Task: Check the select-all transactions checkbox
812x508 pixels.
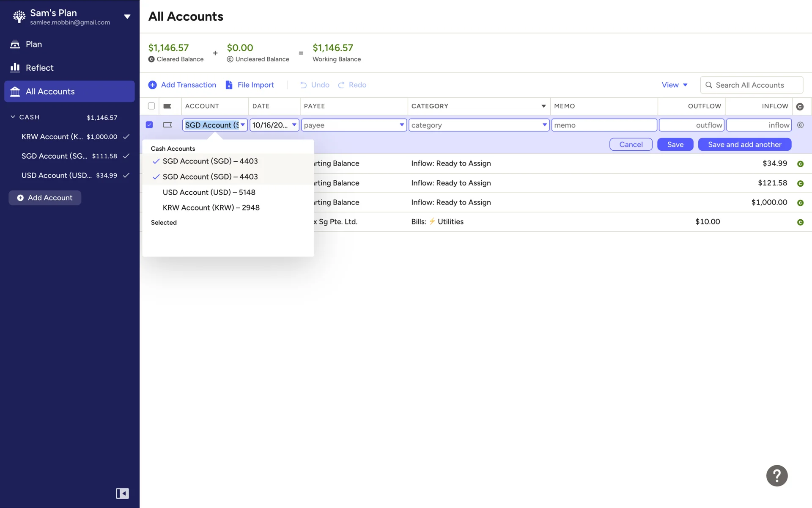Action: pos(151,106)
